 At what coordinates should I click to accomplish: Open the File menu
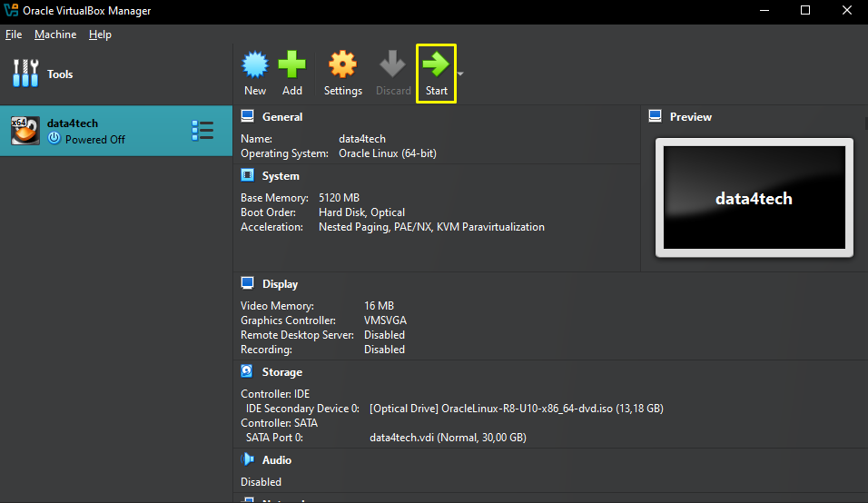(x=14, y=35)
